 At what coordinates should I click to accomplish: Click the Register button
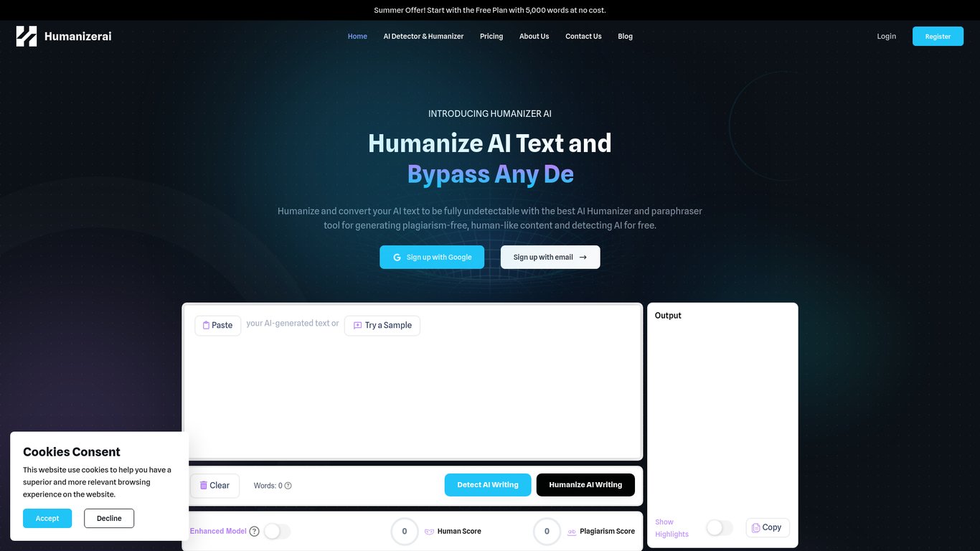click(938, 37)
